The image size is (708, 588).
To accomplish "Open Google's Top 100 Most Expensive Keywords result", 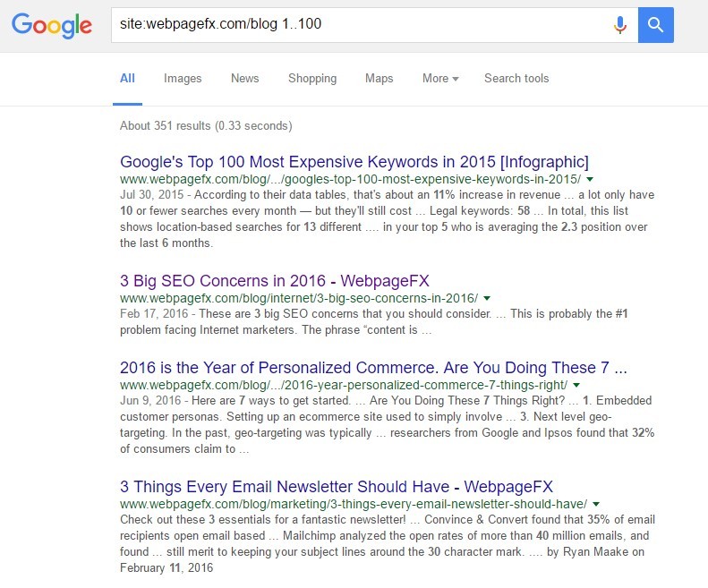I will pos(354,162).
